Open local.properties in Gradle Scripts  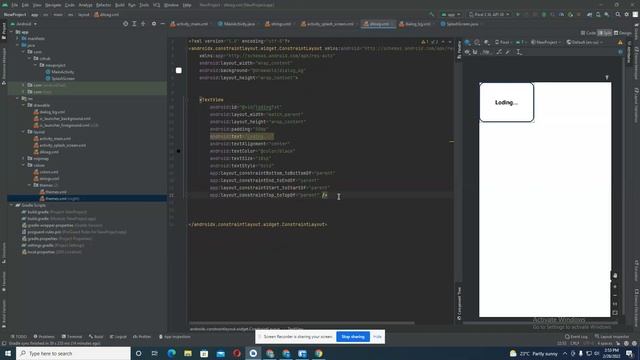51,252
